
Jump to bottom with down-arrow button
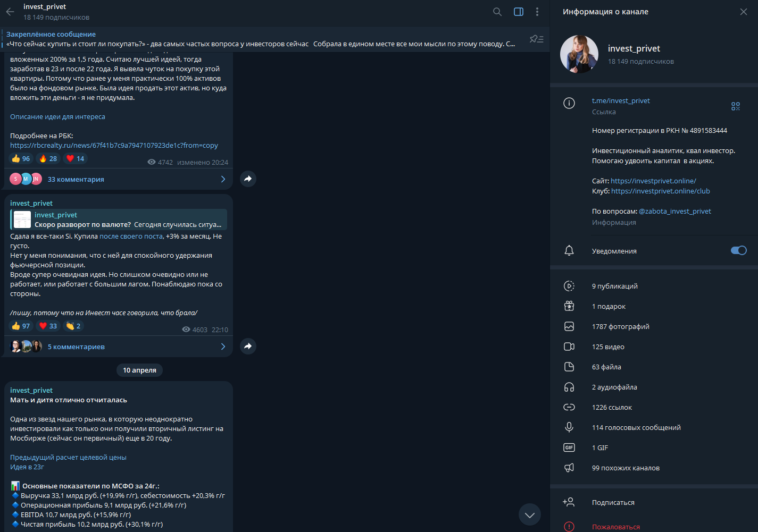[x=530, y=514]
